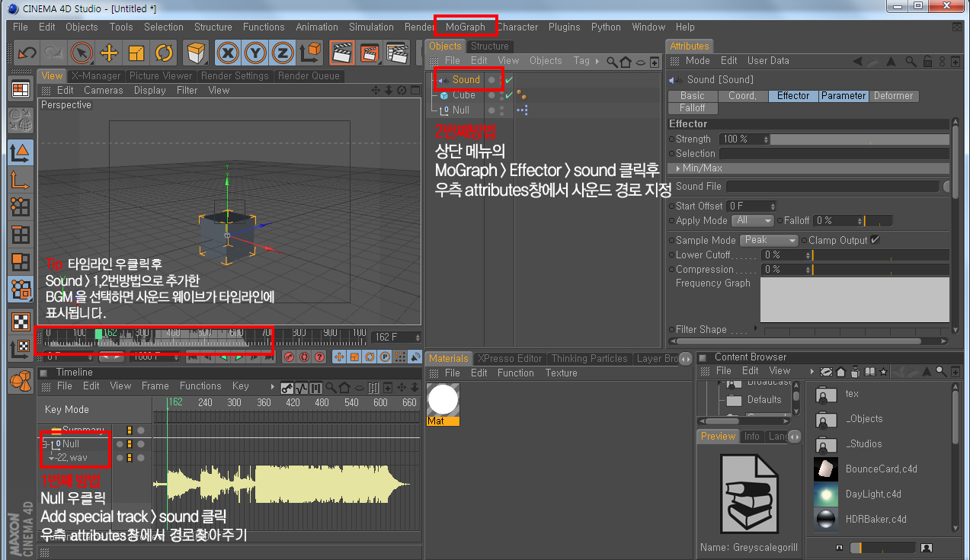Render to Picture Viewer clapperboard

pyautogui.click(x=370, y=53)
